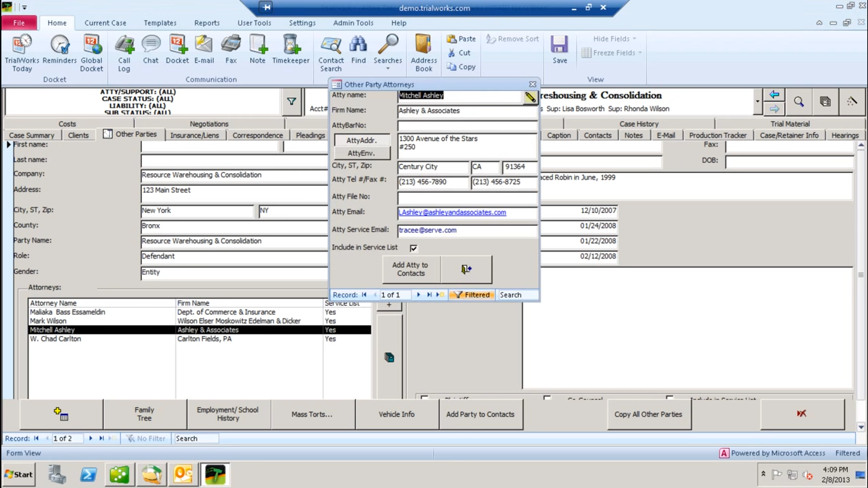Open the Reminders clock icon
868x488 pixels.
[x=60, y=50]
